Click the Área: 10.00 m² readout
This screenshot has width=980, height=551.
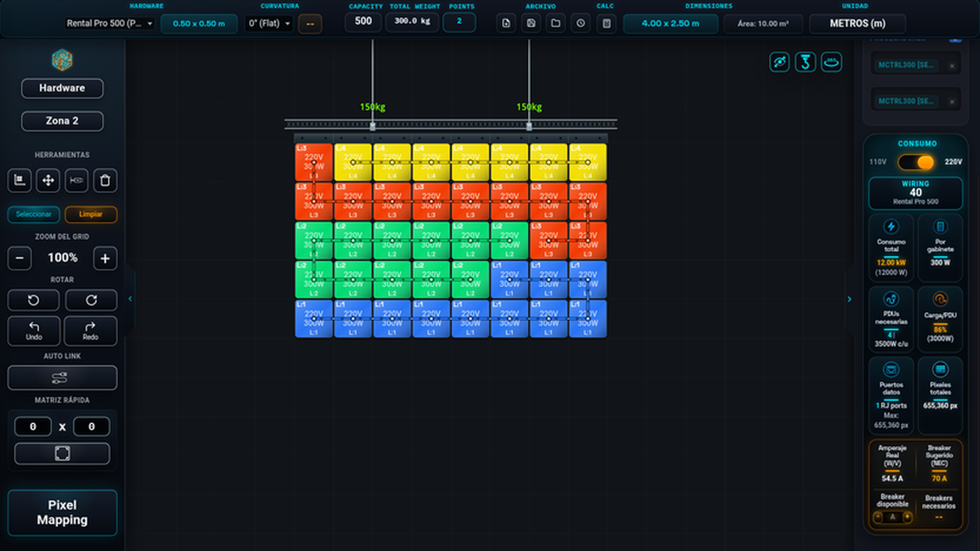point(763,23)
